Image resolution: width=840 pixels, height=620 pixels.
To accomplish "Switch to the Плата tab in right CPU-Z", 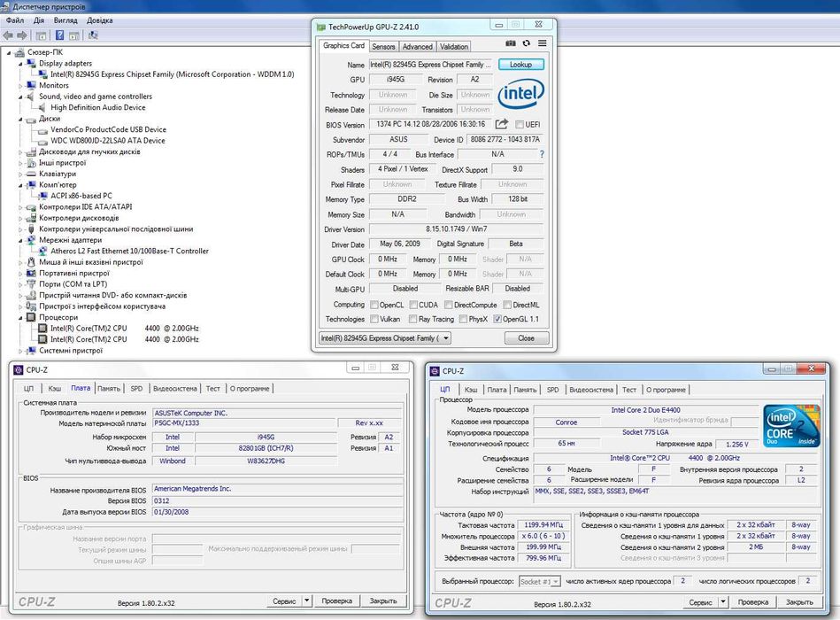I will point(497,390).
